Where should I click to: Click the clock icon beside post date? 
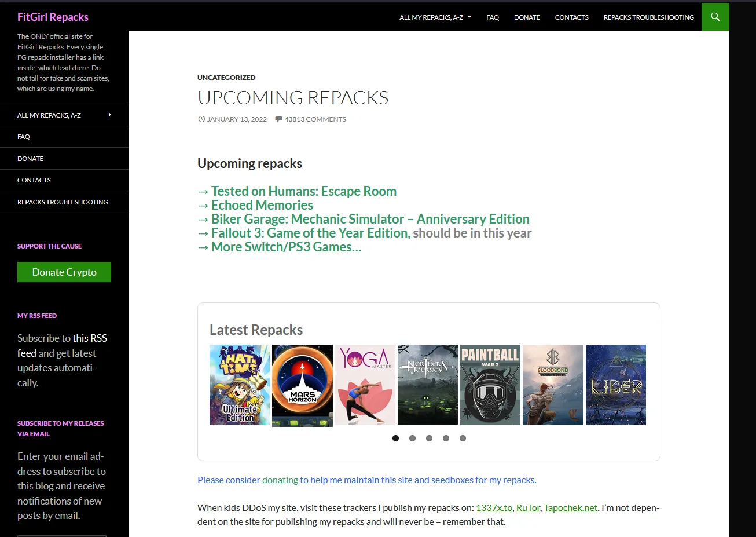[x=201, y=119]
